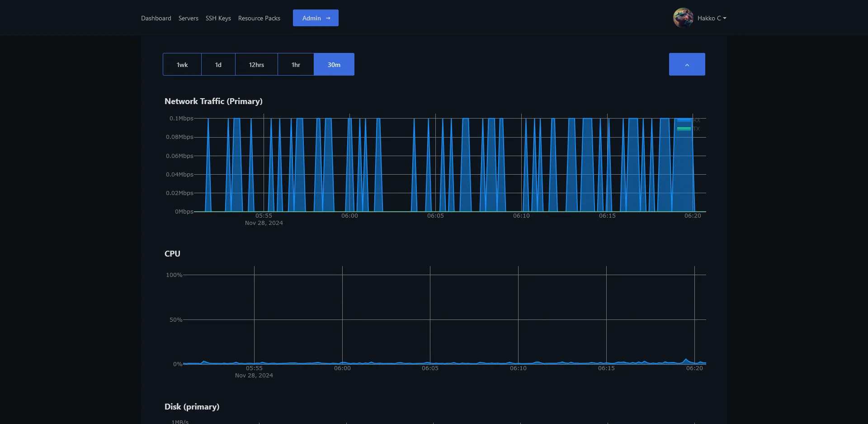This screenshot has width=868, height=424.
Task: Click the Hakko C profile avatar
Action: tap(683, 18)
